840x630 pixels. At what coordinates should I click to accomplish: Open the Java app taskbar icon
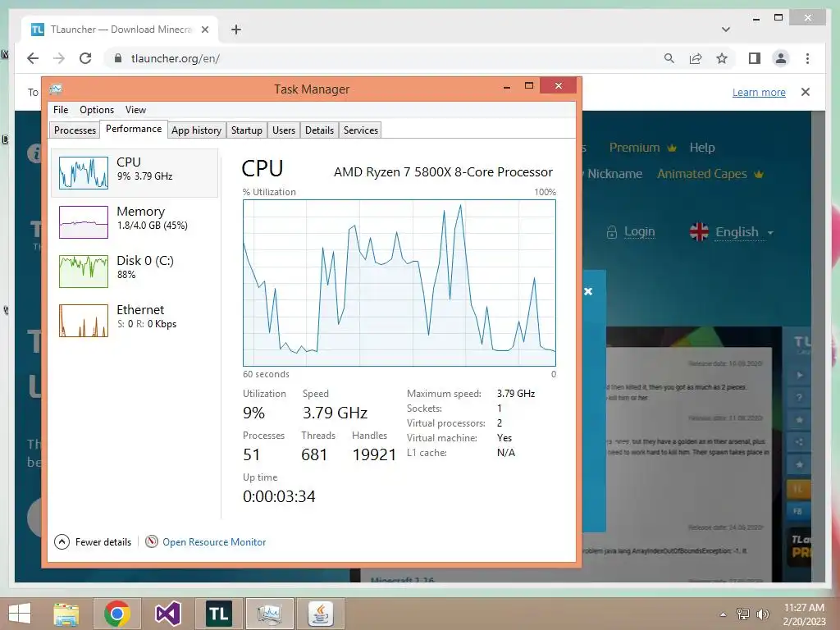click(x=321, y=614)
